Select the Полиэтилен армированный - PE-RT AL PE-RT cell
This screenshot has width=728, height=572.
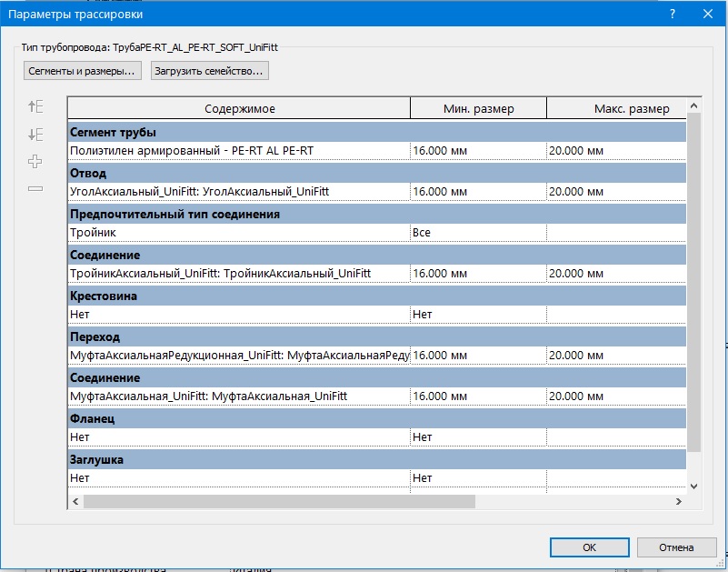tap(239, 151)
